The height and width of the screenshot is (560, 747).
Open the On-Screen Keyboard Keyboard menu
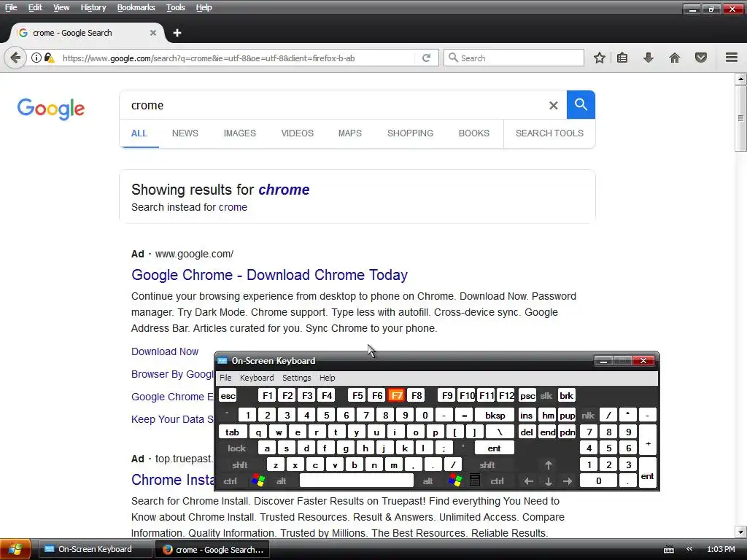(x=257, y=378)
